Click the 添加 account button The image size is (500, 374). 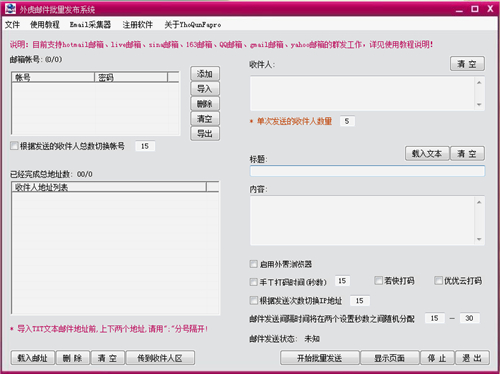(205, 74)
